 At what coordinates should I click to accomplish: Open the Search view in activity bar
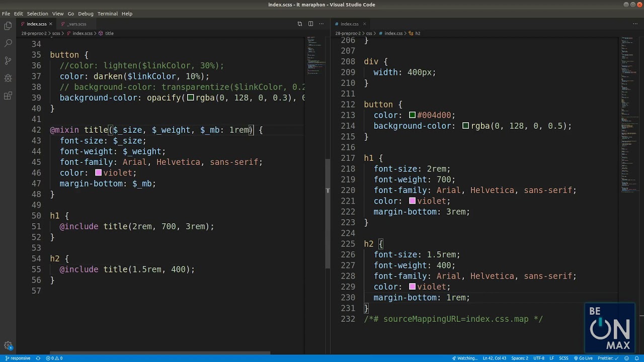[8, 43]
